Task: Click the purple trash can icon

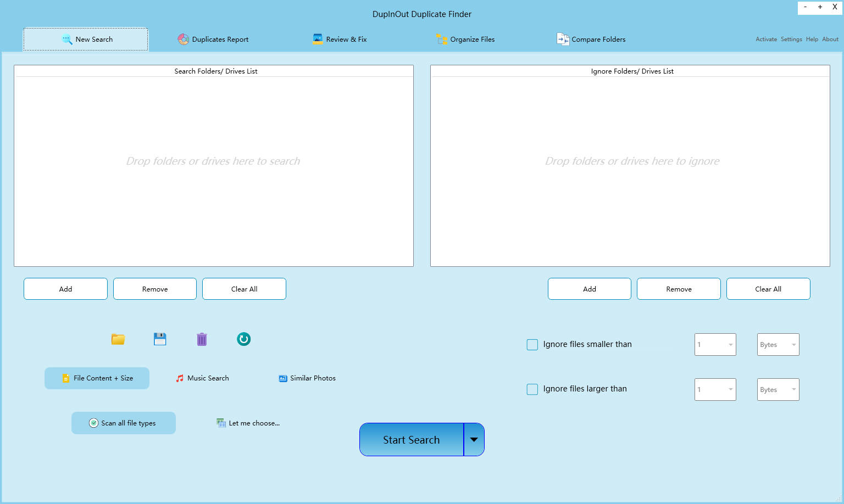Action: click(x=202, y=339)
